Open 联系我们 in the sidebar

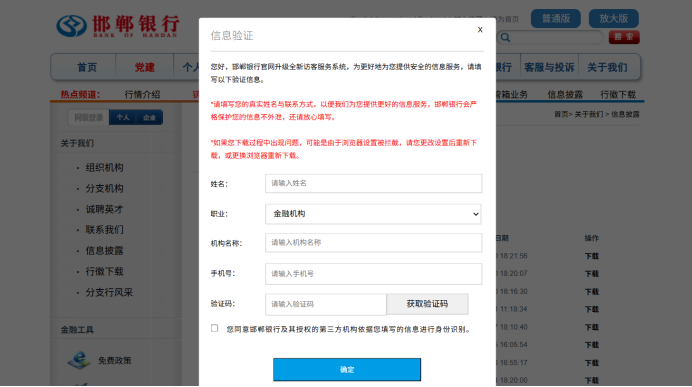click(105, 229)
